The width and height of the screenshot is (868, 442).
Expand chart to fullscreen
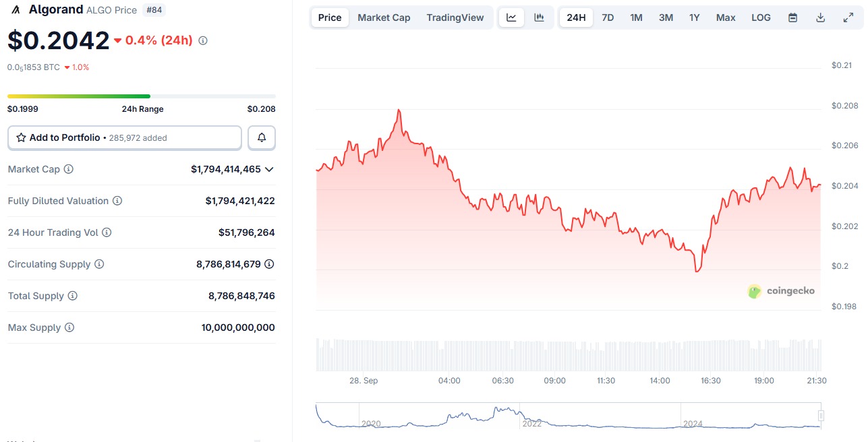point(848,18)
